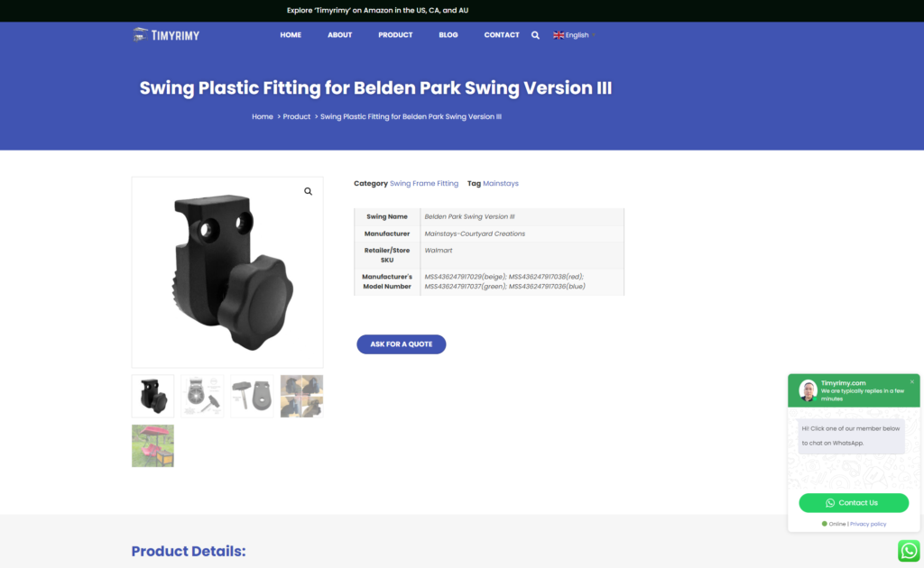
Task: Open the English language dropdown
Action: pyautogui.click(x=575, y=35)
